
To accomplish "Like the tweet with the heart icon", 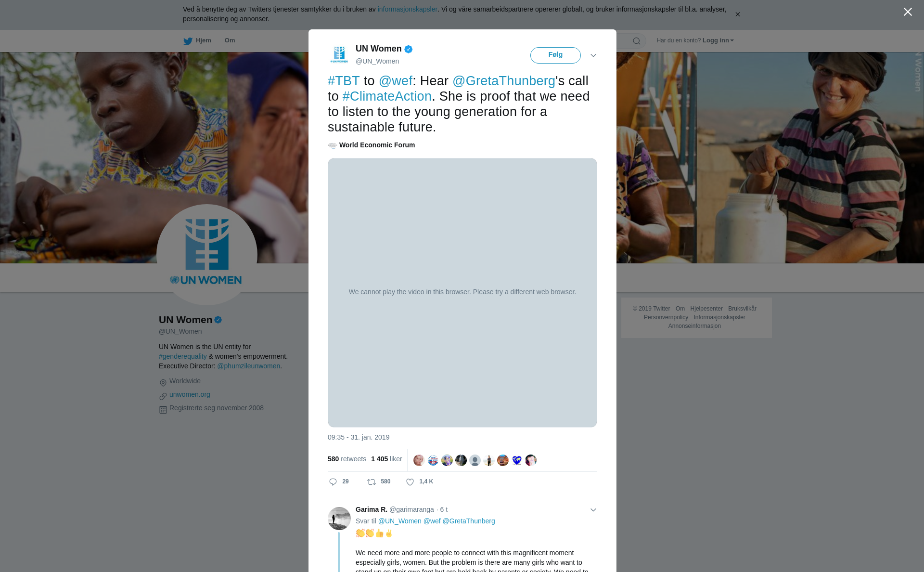I will [410, 482].
